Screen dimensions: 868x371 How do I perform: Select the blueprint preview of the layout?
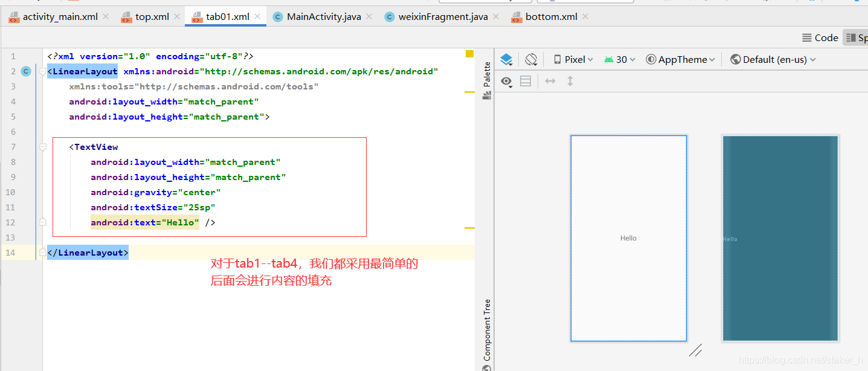780,238
